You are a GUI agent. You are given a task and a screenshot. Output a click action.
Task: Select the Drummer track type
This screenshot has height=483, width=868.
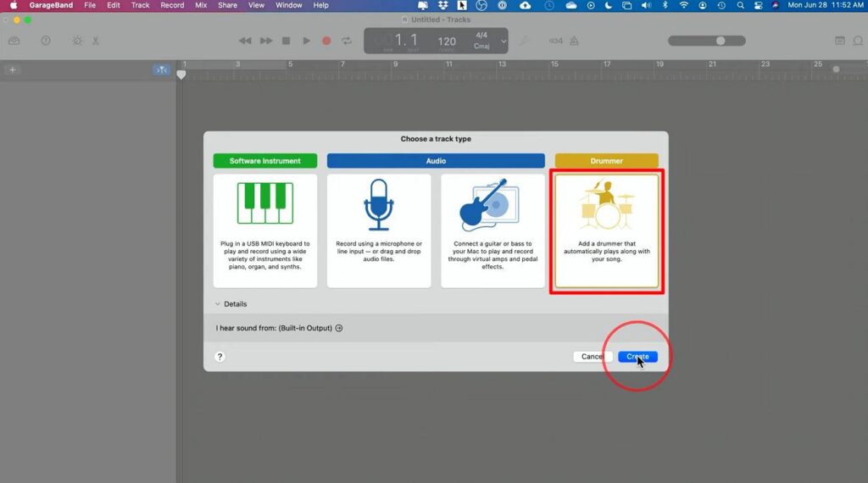coord(606,230)
